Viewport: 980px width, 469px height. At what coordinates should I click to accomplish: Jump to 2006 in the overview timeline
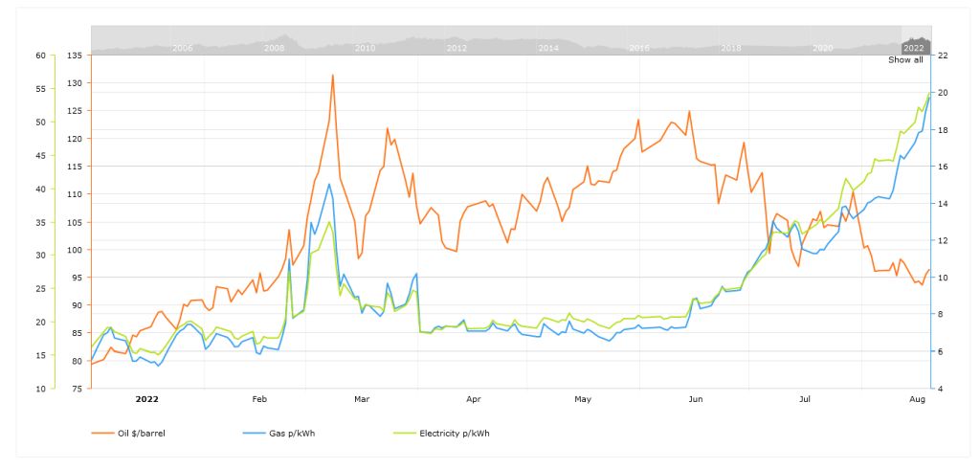coord(183,48)
